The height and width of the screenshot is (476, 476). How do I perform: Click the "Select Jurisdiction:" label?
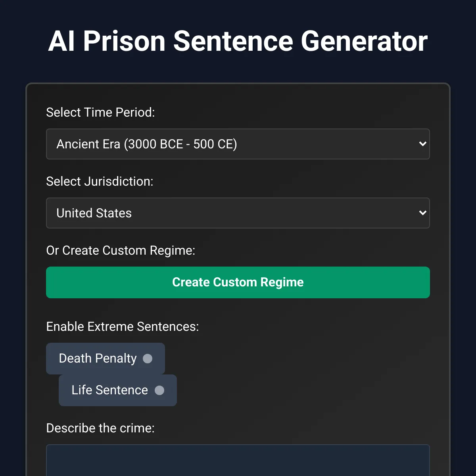pos(100,181)
